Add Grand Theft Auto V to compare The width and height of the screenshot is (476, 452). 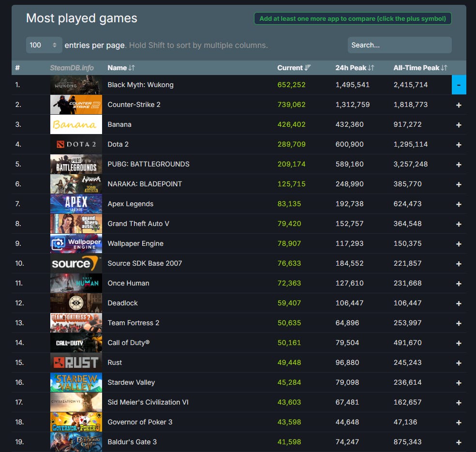pos(459,224)
